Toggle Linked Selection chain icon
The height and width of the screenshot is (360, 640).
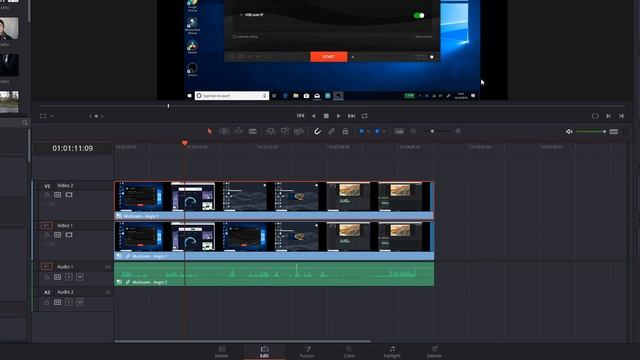pos(331,131)
